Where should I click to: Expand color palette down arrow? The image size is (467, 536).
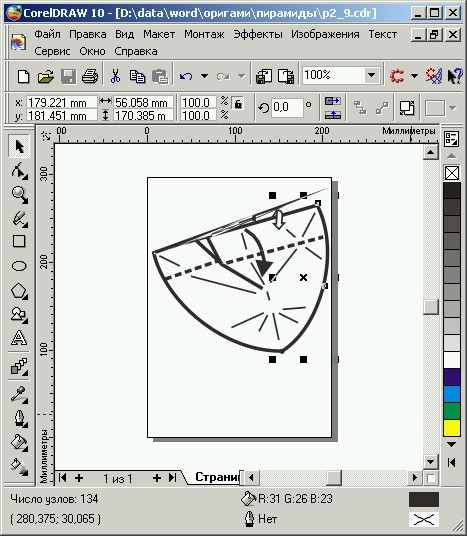(451, 444)
